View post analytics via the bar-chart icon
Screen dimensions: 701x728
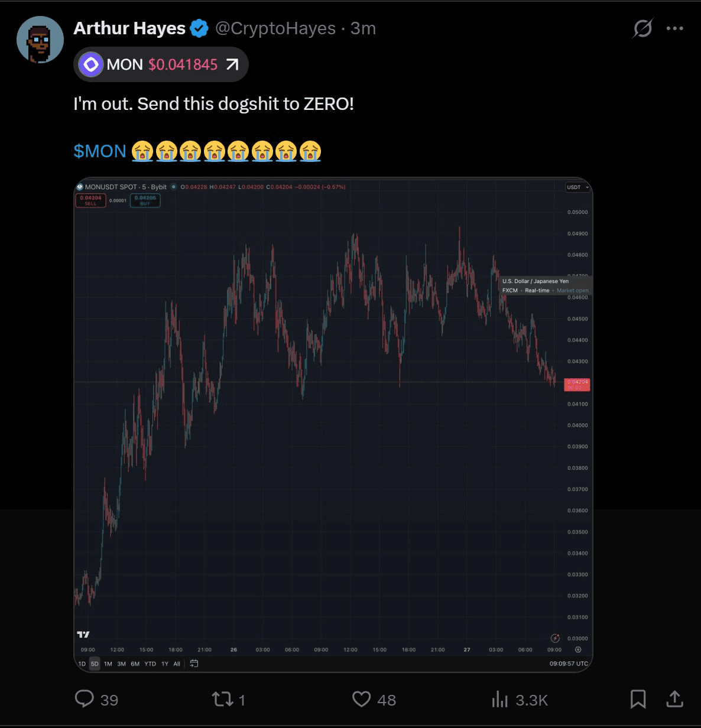pos(500,699)
